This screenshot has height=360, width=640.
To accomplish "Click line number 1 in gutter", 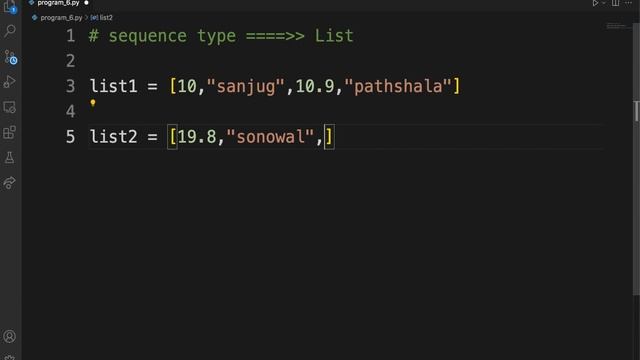I will click(71, 36).
